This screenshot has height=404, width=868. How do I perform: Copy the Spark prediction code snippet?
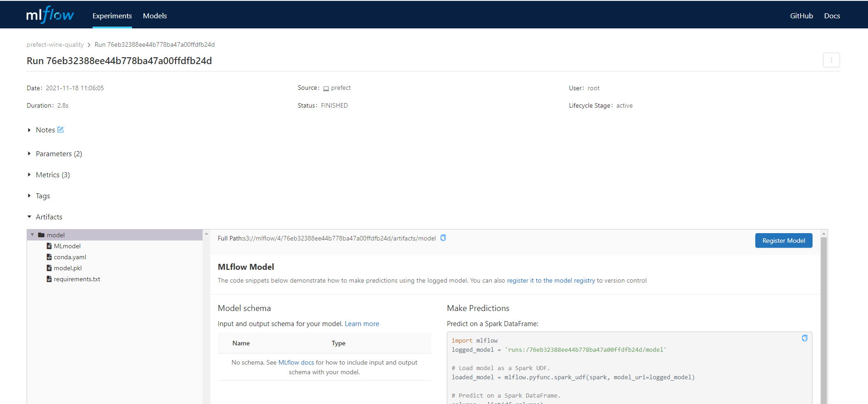click(x=804, y=338)
